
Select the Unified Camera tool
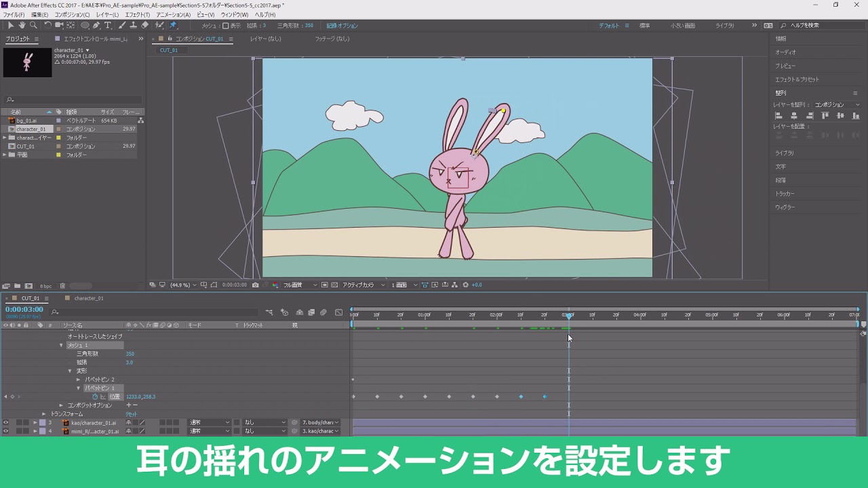(x=59, y=26)
